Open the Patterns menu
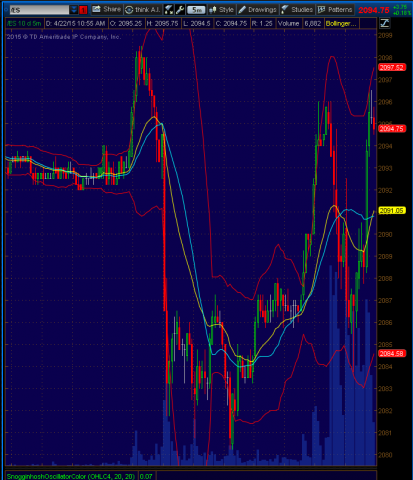Image resolution: width=413 pixels, height=480 pixels. pyautogui.click(x=335, y=10)
